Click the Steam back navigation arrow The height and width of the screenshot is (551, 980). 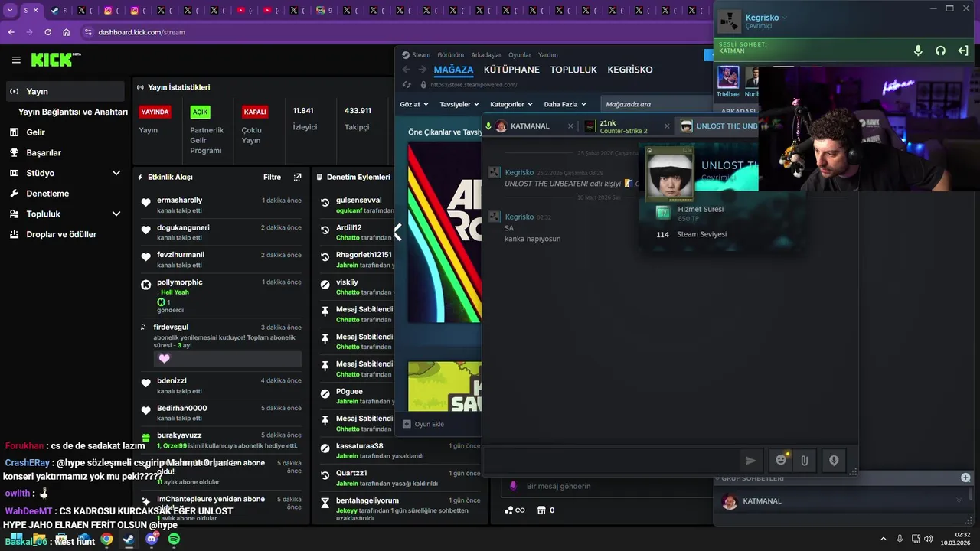coord(407,70)
